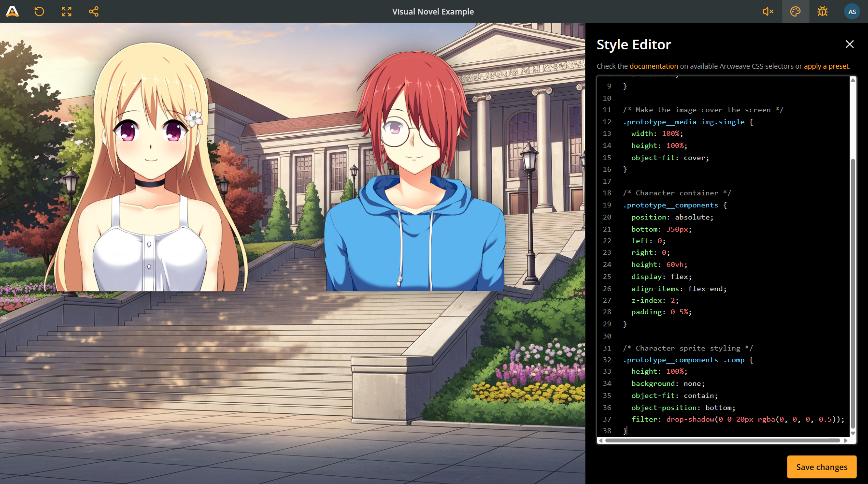The width and height of the screenshot is (868, 484).
Task: Unmute the game audio
Action: 768,11
